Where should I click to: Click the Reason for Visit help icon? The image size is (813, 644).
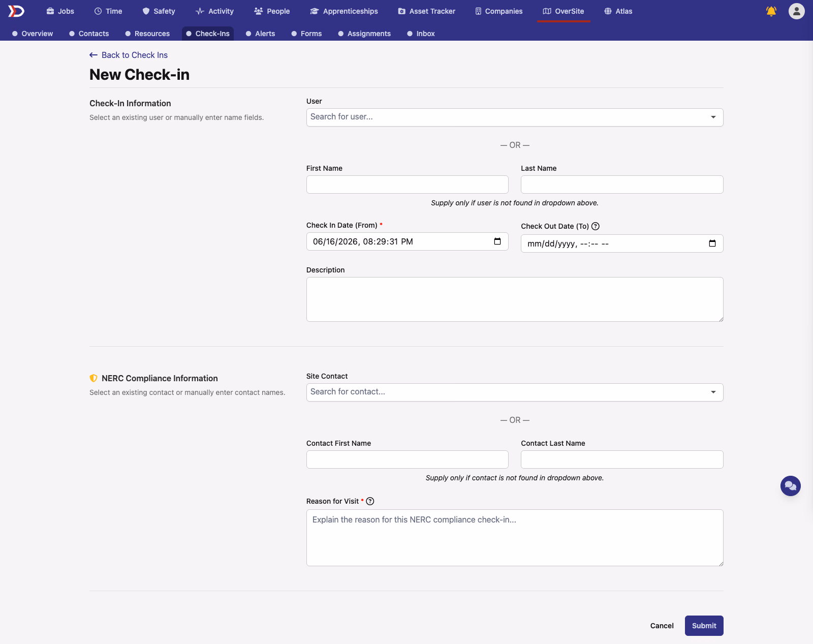370,501
